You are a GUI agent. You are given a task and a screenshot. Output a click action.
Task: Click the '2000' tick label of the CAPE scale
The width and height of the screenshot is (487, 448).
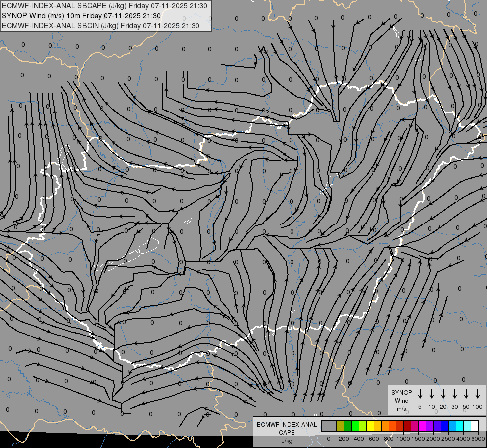tap(433, 439)
